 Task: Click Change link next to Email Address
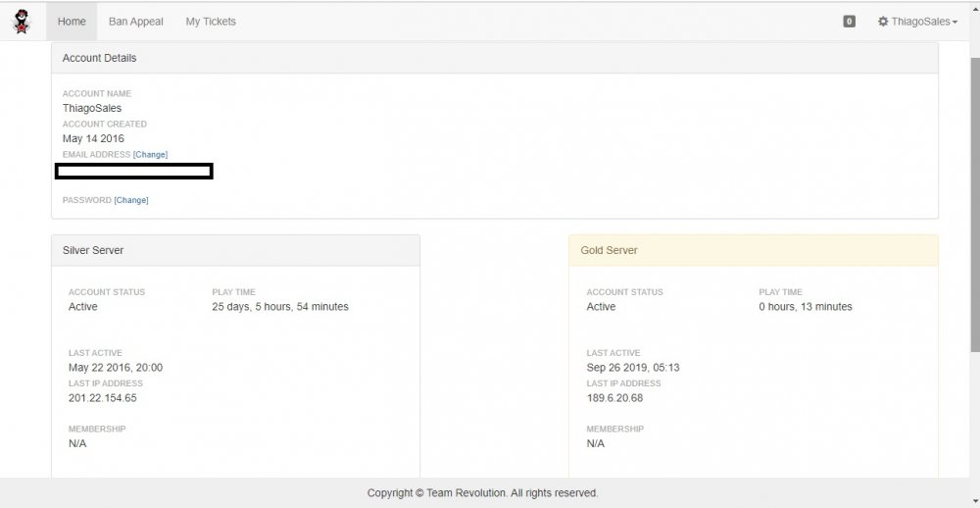point(150,155)
